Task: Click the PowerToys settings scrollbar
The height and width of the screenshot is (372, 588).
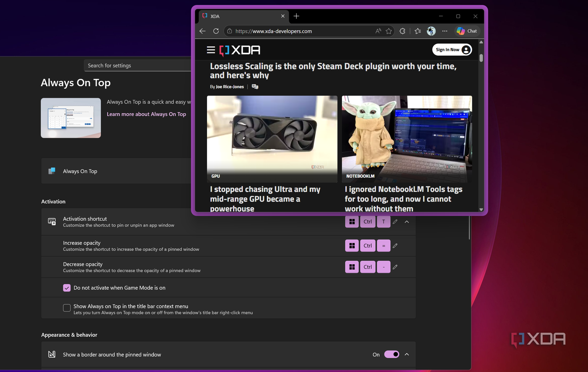Action: tap(469, 228)
